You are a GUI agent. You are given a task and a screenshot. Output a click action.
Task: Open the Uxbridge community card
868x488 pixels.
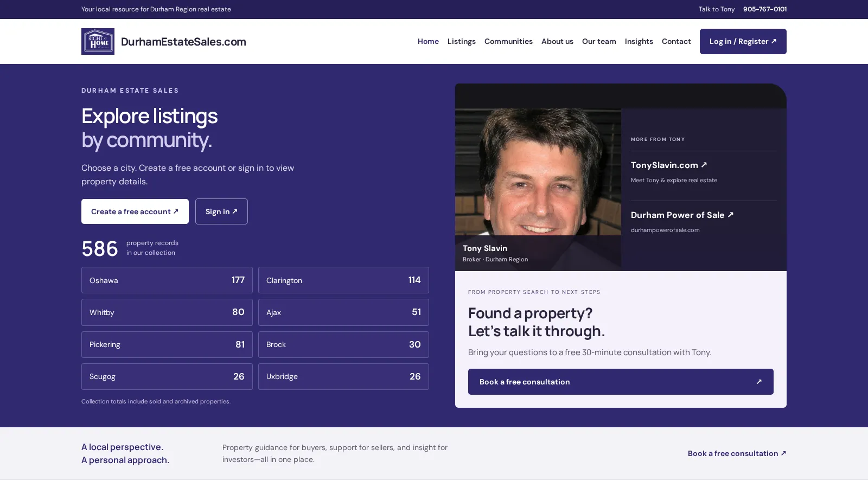point(343,376)
